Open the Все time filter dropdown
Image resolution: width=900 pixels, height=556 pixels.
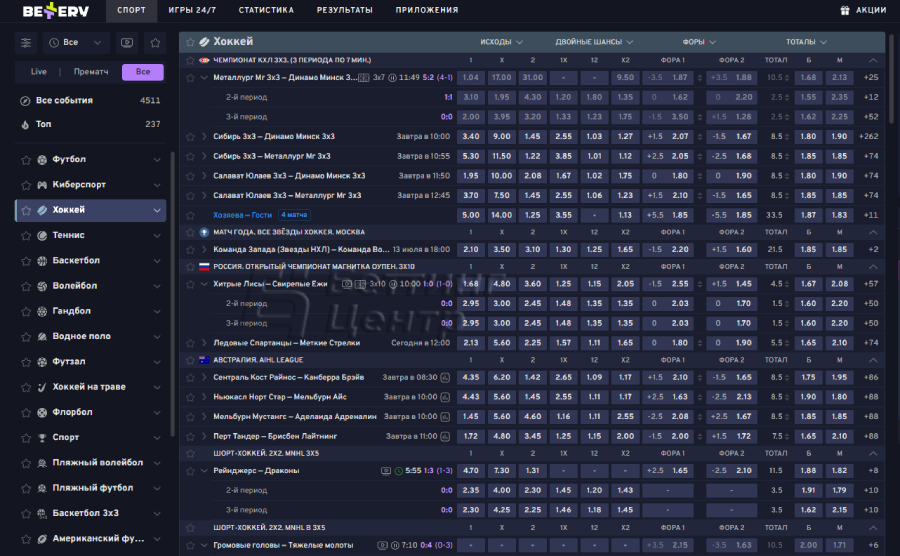76,42
